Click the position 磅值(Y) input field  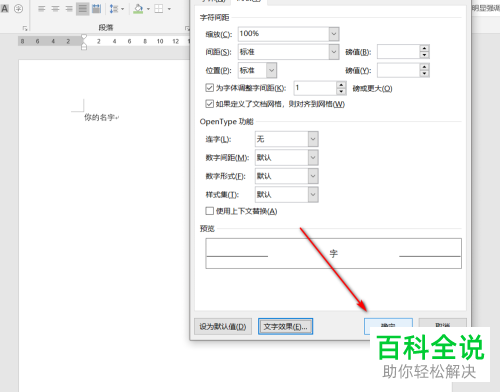(398, 70)
